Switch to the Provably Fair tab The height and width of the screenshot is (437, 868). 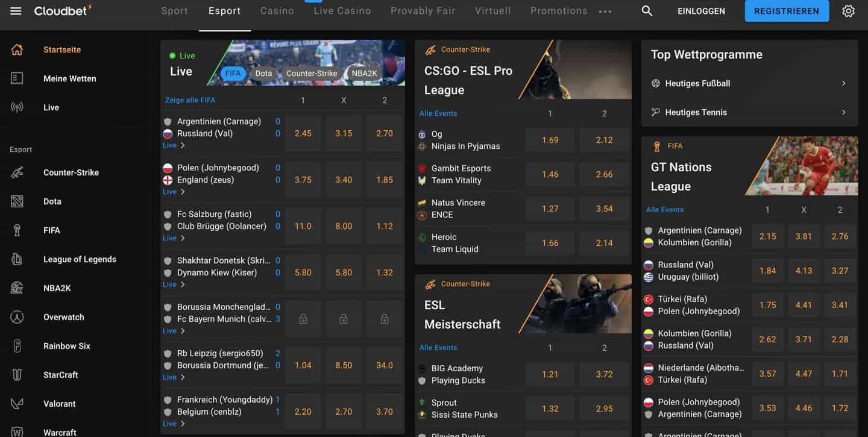point(423,11)
